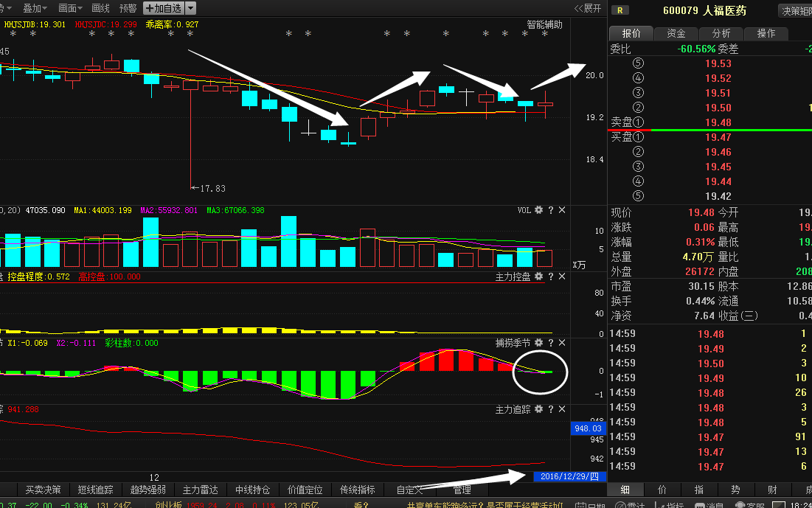Expand the 叠加 overlay dropdown
Viewport: 812px width, 508px height.
point(35,8)
